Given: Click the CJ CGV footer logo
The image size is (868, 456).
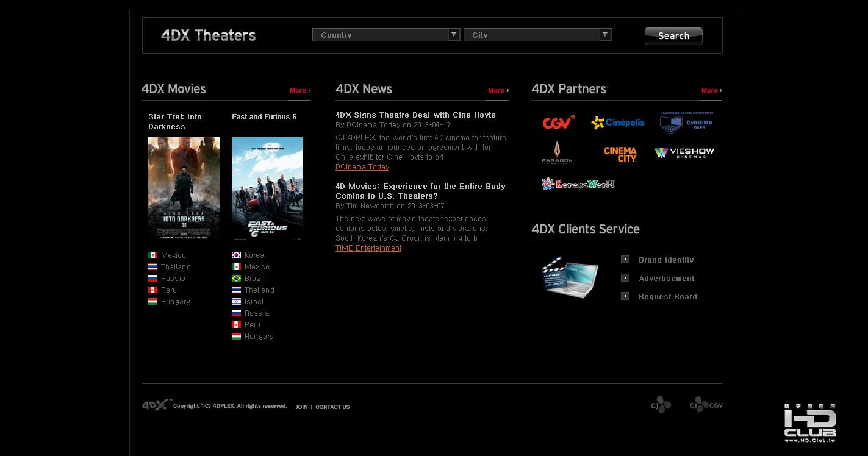Looking at the screenshot, I should point(706,404).
